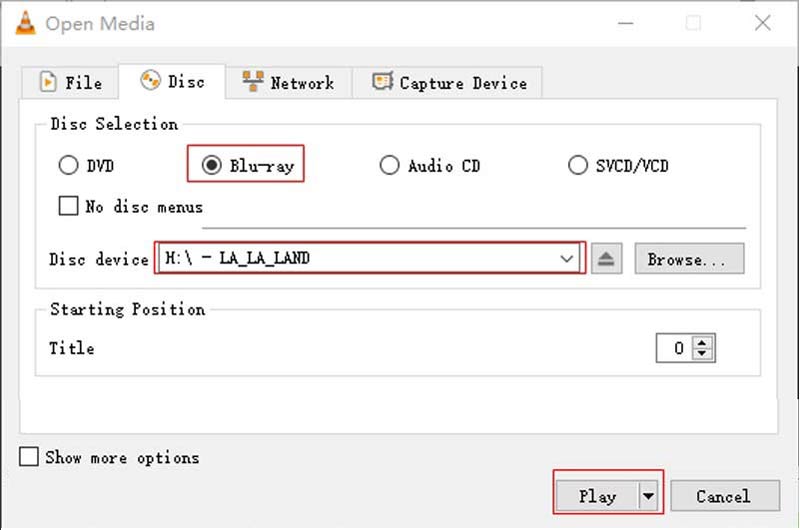Click the Play button
The width and height of the screenshot is (800, 530).
tap(597, 496)
